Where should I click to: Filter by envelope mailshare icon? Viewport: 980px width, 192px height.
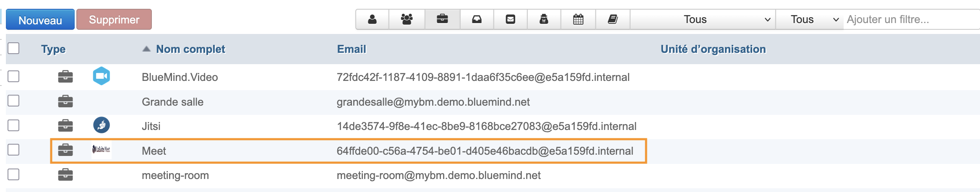(x=510, y=19)
